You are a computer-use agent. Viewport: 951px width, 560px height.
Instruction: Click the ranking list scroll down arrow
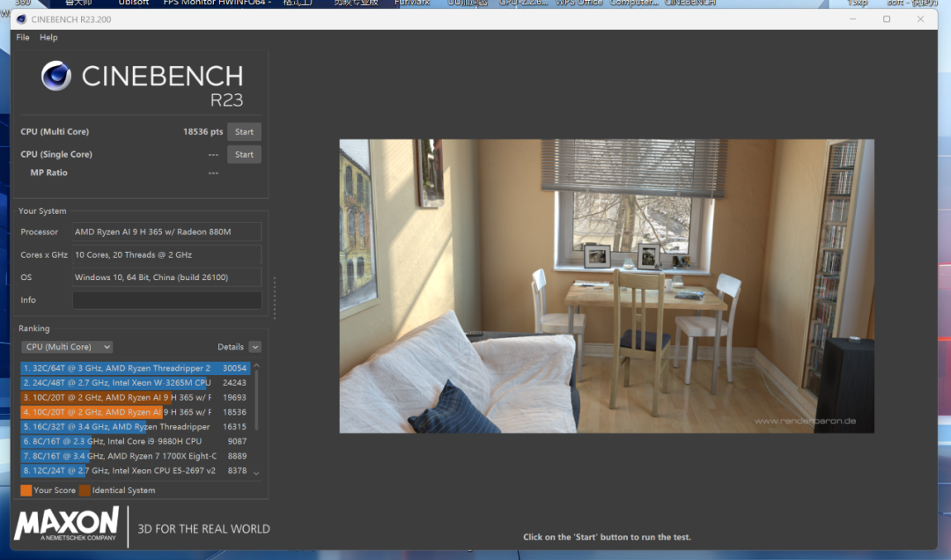click(x=256, y=473)
